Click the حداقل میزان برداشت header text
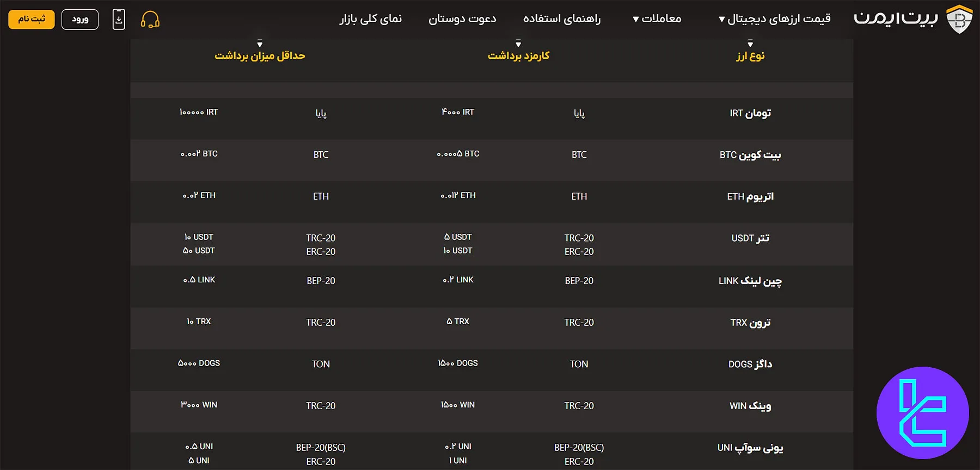 click(x=260, y=55)
